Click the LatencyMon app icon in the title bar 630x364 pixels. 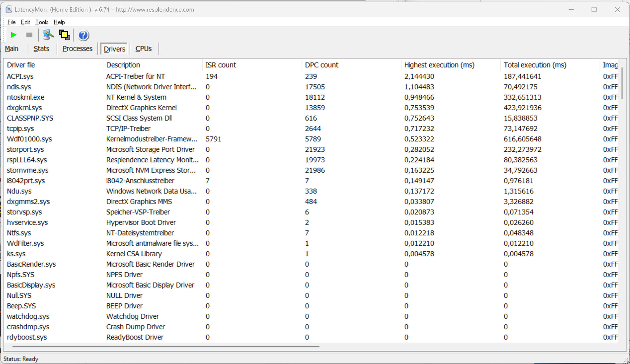pos(9,9)
